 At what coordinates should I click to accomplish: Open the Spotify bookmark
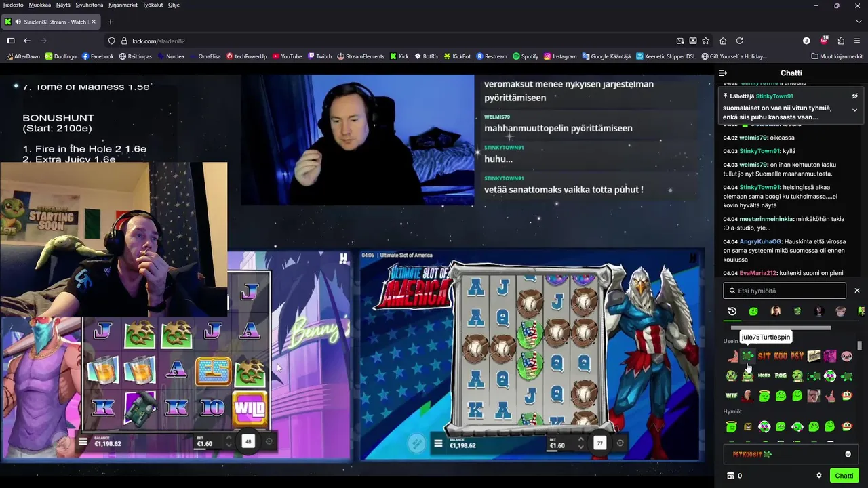click(526, 56)
